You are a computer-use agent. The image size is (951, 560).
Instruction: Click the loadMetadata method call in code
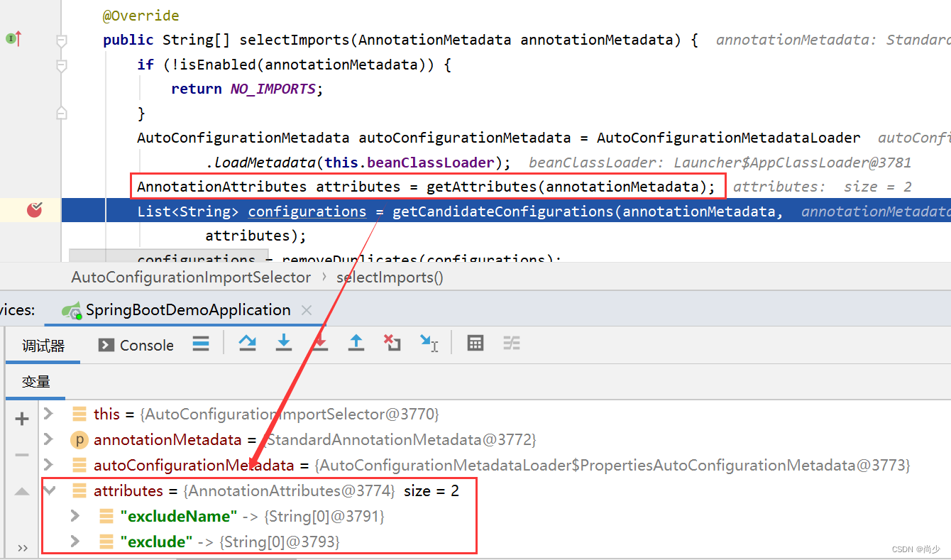click(x=264, y=163)
